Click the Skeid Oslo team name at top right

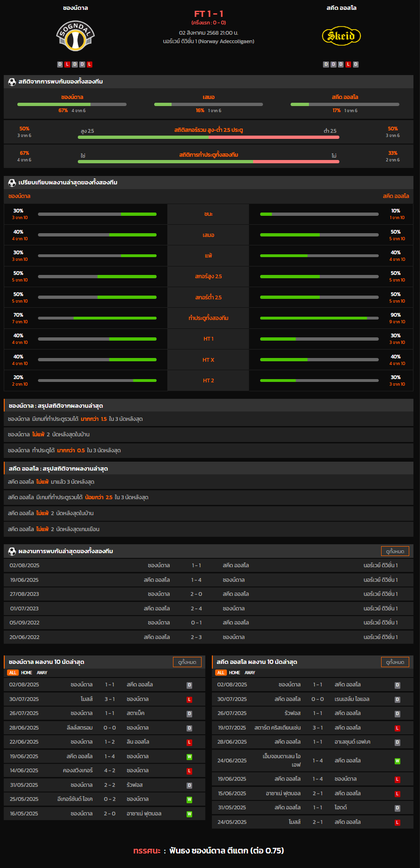[341, 8]
